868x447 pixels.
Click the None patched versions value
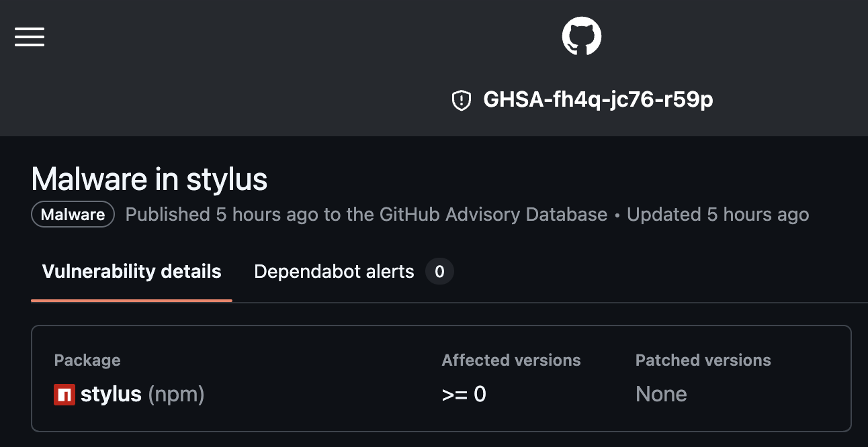click(661, 395)
